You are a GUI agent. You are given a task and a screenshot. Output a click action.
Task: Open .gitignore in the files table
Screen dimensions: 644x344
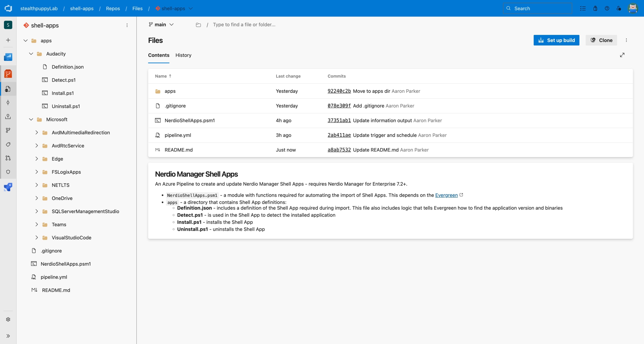[175, 106]
